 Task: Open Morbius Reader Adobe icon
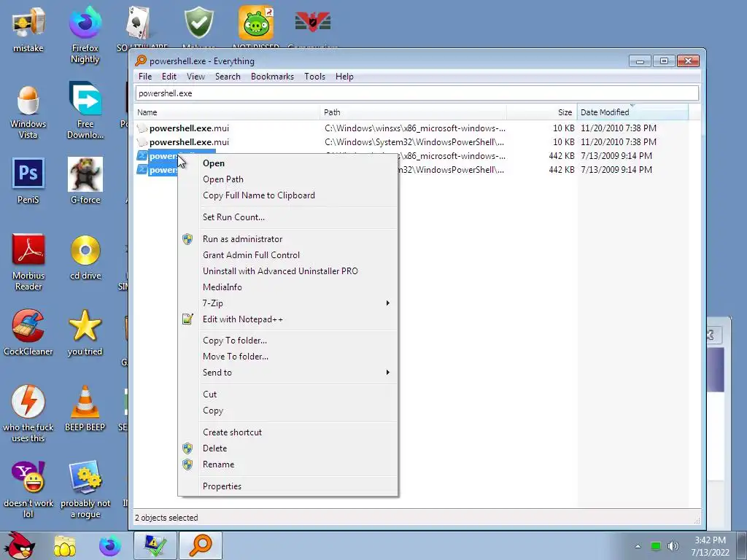click(28, 262)
